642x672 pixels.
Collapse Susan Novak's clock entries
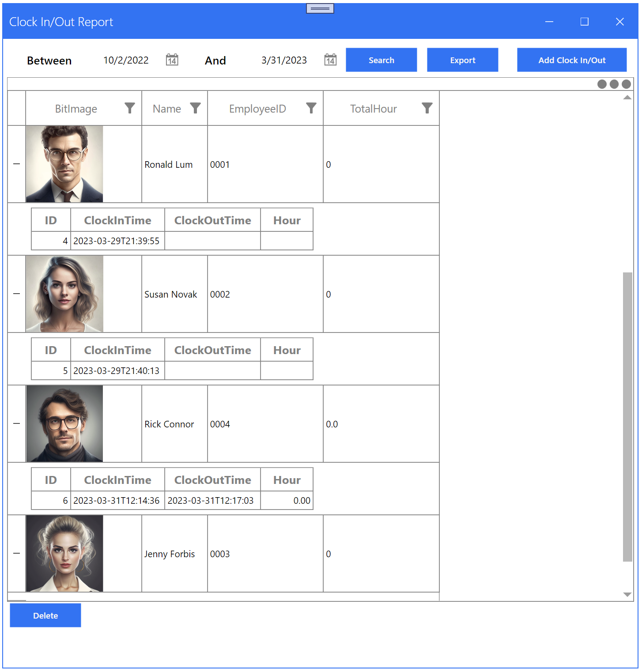[16, 294]
